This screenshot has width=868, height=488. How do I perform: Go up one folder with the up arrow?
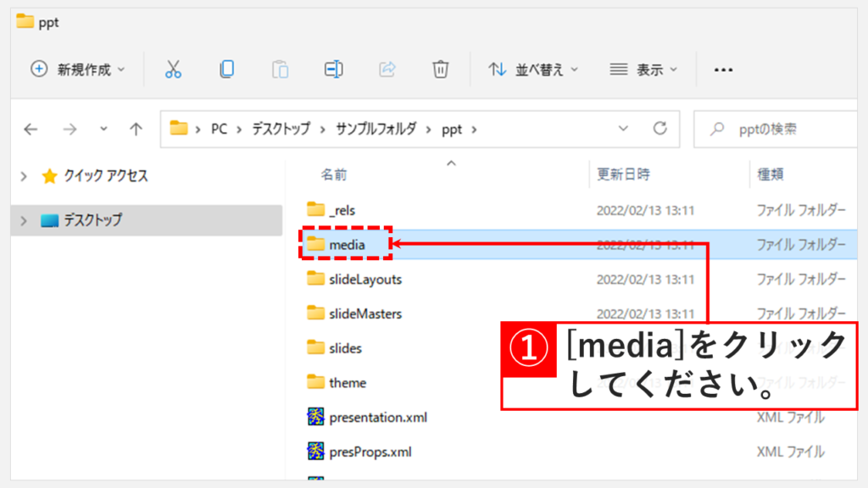136,129
